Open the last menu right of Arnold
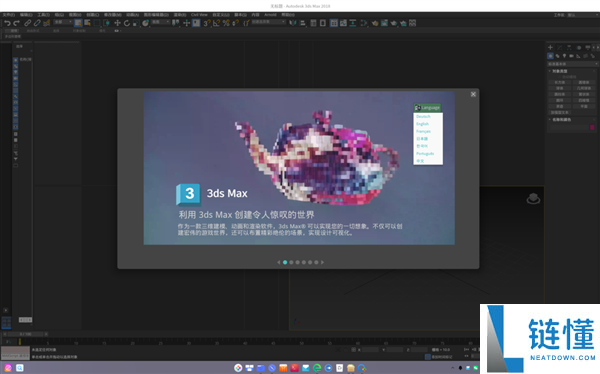Image resolution: width=600 pixels, height=374 pixels. (288, 15)
